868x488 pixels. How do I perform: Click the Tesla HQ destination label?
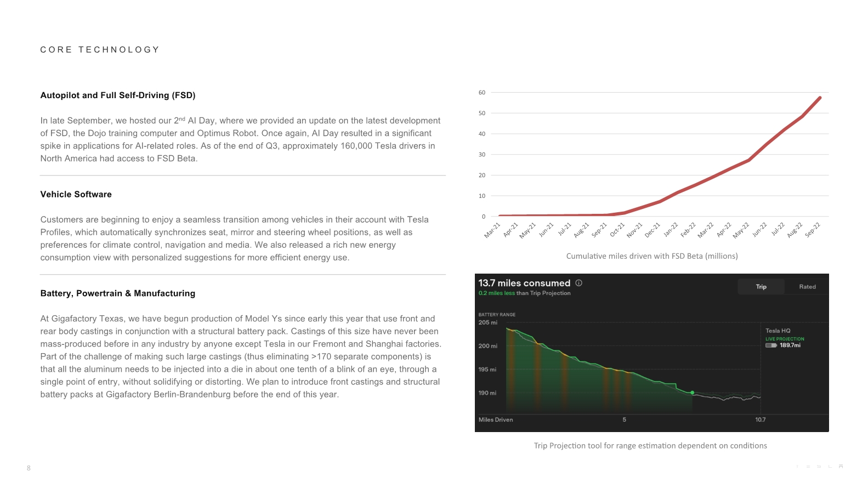click(778, 331)
